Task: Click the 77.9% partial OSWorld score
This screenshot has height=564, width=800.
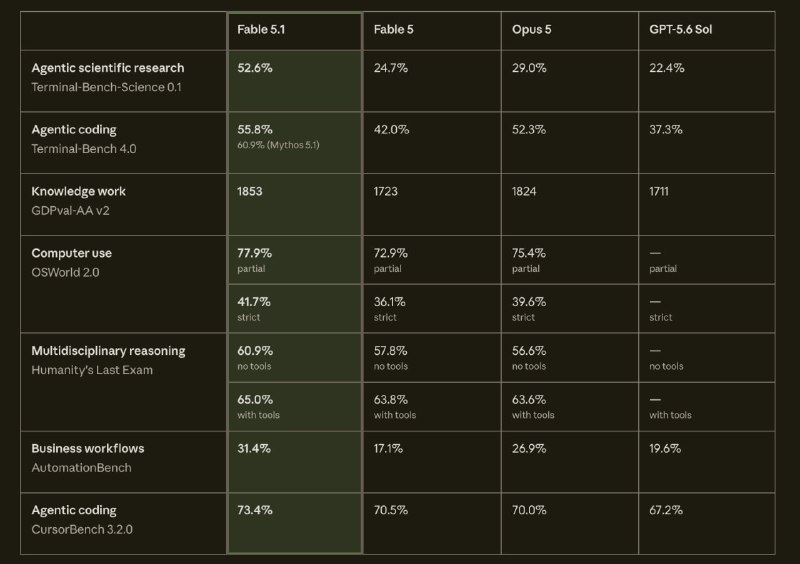Action: (255, 260)
